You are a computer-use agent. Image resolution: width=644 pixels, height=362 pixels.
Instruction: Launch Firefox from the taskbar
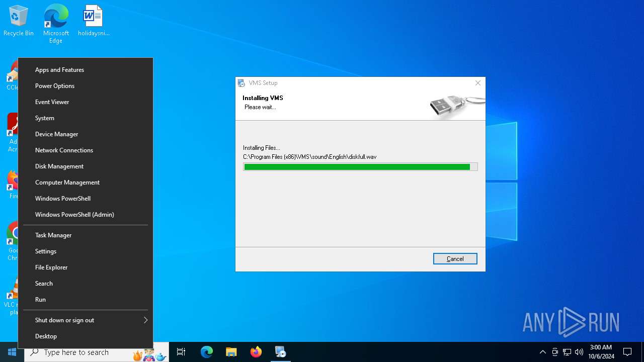(256, 352)
